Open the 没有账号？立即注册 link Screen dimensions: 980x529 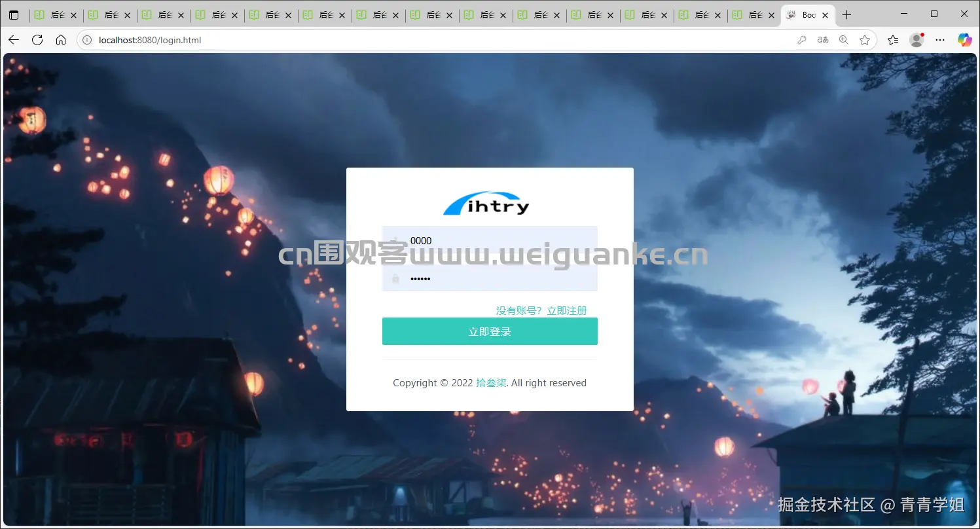pyautogui.click(x=541, y=310)
